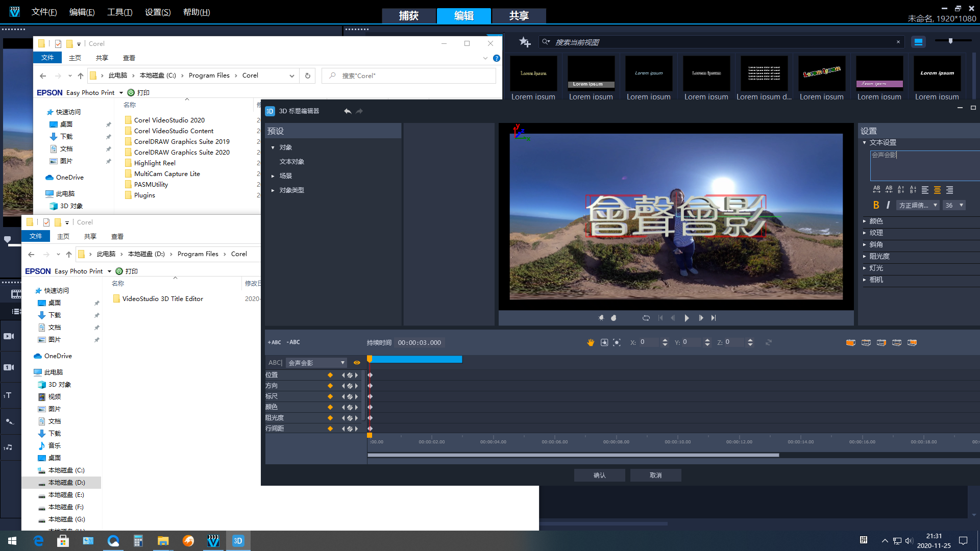The image size is (980, 551).
Task: Toggle visibility eye for 会声会影 text object
Action: coord(357,363)
